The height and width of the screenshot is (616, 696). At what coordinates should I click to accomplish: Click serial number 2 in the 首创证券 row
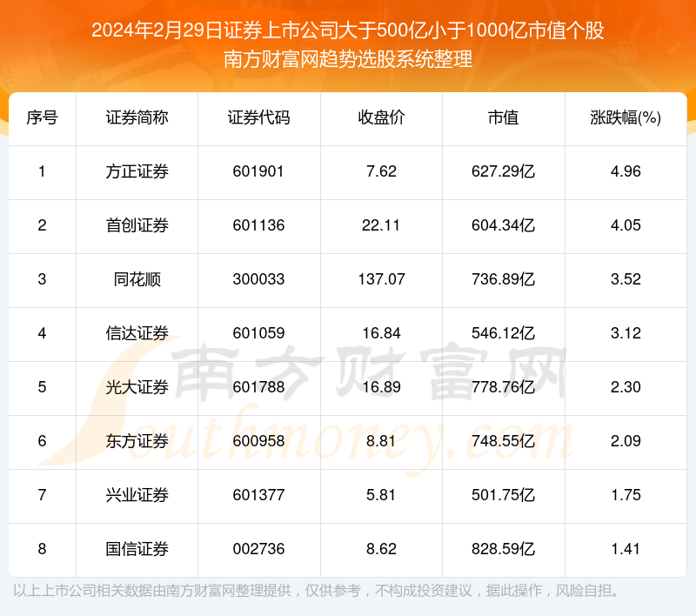coord(42,225)
